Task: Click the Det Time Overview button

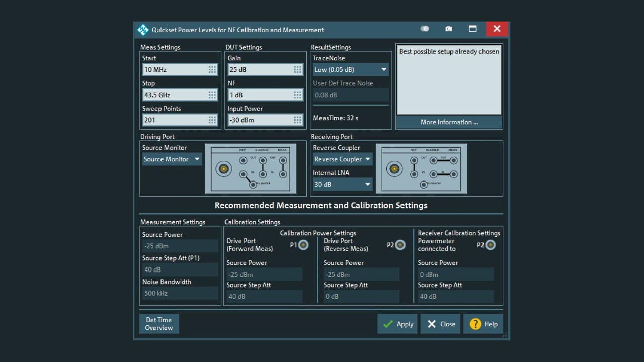Action: pyautogui.click(x=159, y=324)
